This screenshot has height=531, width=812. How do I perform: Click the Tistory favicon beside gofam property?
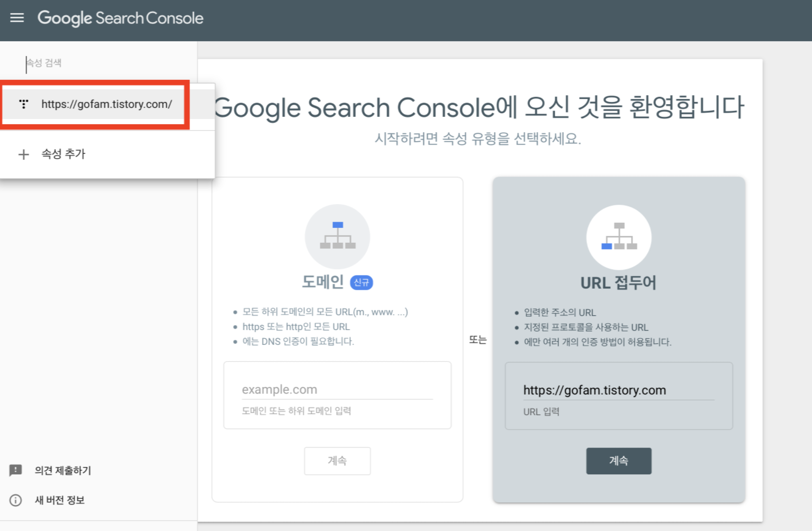tap(24, 104)
